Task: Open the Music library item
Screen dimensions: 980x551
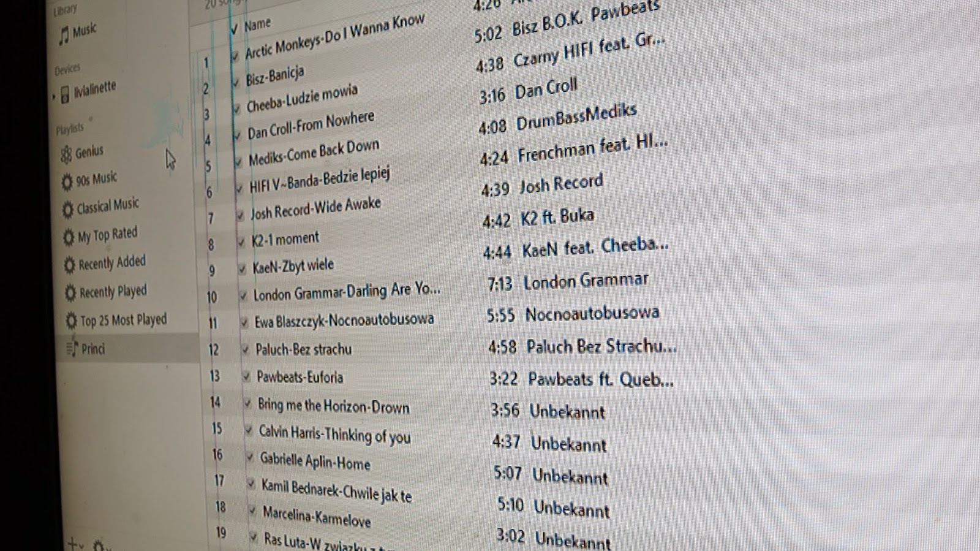Action: [x=78, y=32]
